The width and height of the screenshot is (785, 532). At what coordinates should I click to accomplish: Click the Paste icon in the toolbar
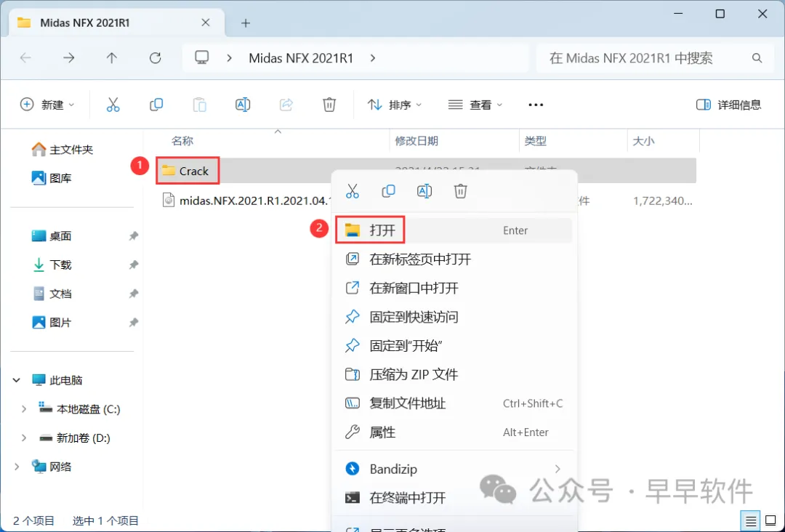pos(199,105)
